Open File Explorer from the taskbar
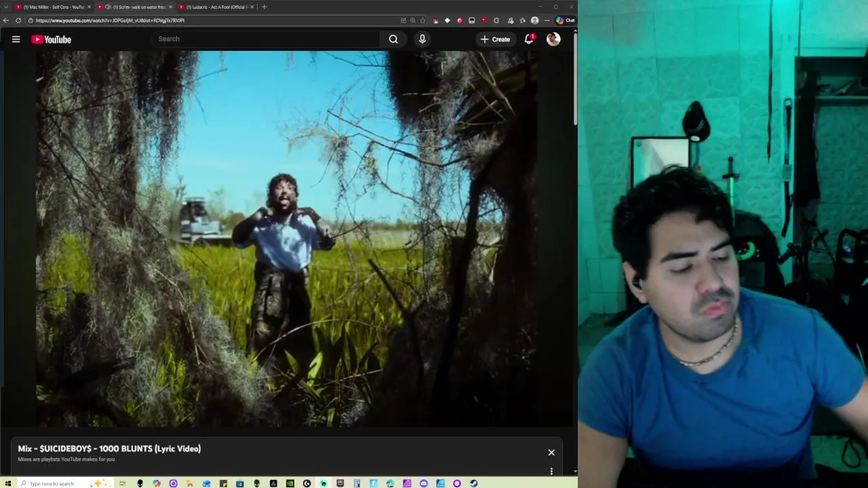The width and height of the screenshot is (868, 488). click(x=189, y=483)
